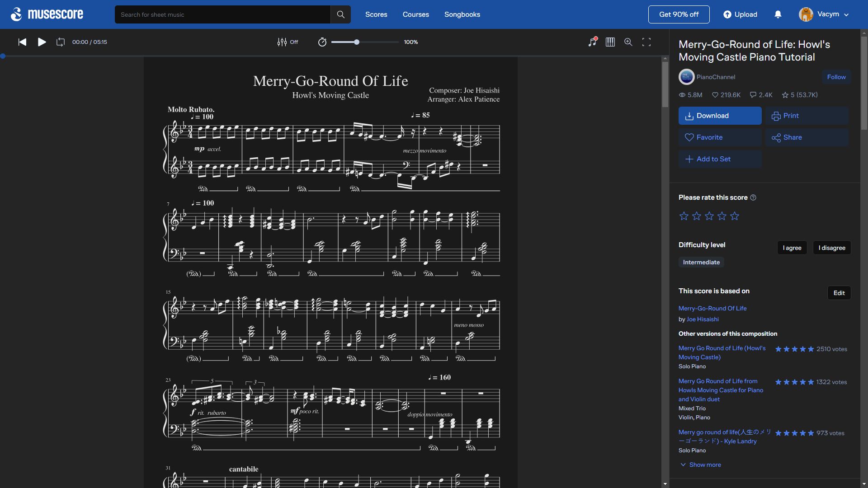The height and width of the screenshot is (488, 868).
Task: Toggle loop playback
Action: (61, 42)
